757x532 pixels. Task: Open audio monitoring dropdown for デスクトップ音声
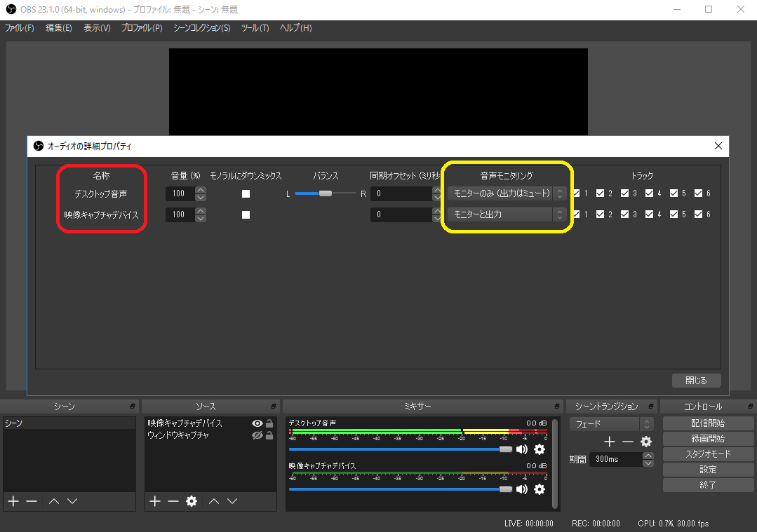[x=507, y=193]
